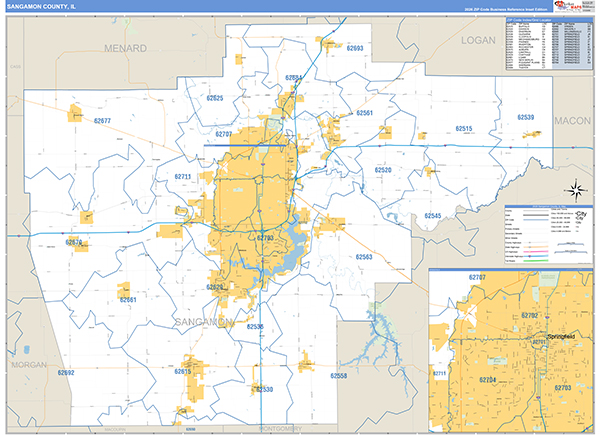The width and height of the screenshot is (600, 435).
Task: Select ZIP code label 62539
Action: click(x=525, y=117)
